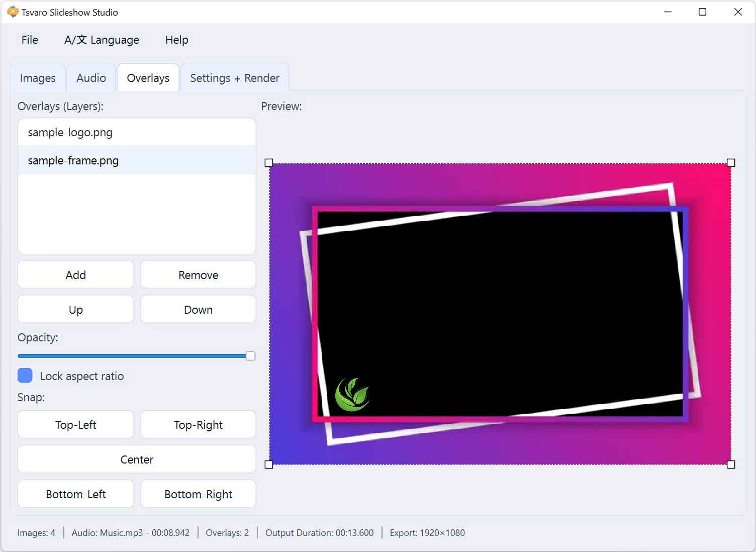756x552 pixels.
Task: Open the A/文 Language menu
Action: click(102, 40)
